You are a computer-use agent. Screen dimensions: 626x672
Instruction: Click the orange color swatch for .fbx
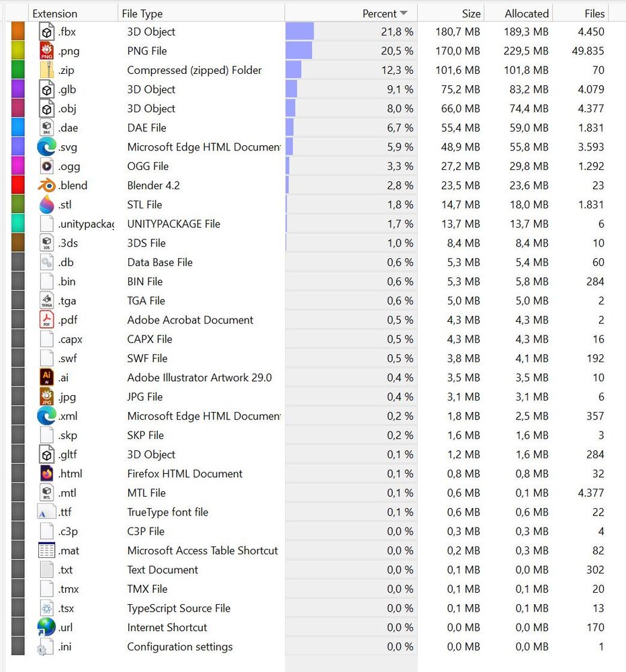(18, 32)
